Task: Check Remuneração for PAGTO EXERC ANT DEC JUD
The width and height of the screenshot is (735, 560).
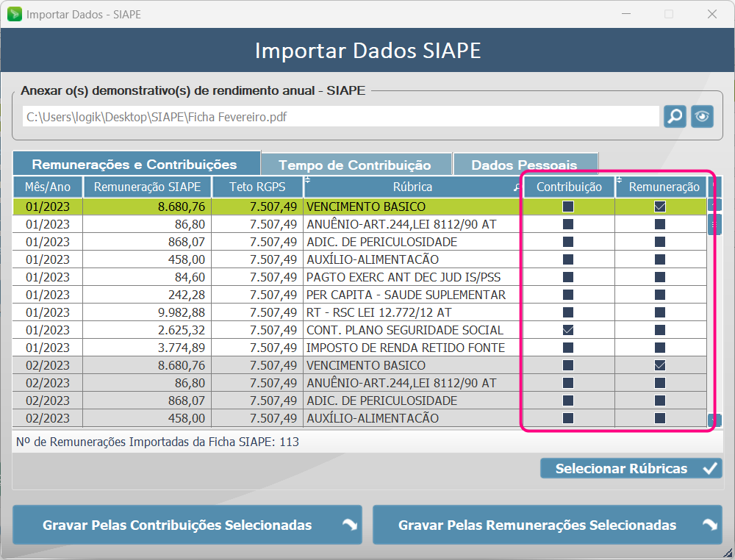Action: pyautogui.click(x=660, y=277)
